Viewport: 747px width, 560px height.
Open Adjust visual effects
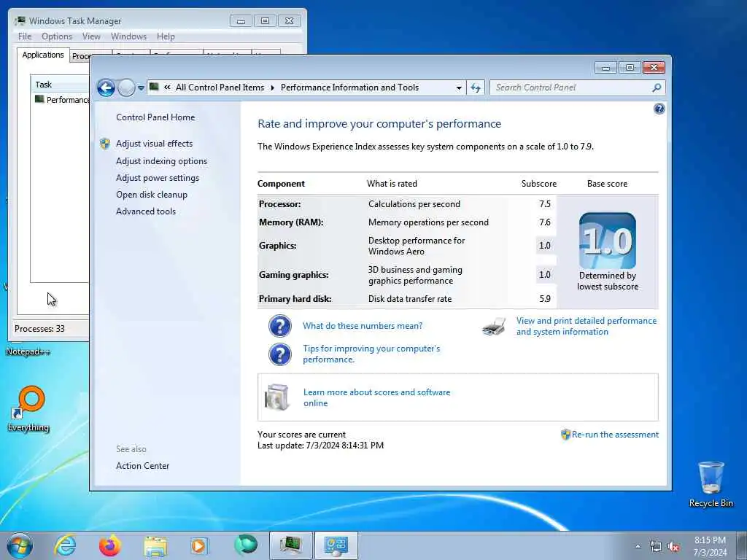point(155,144)
